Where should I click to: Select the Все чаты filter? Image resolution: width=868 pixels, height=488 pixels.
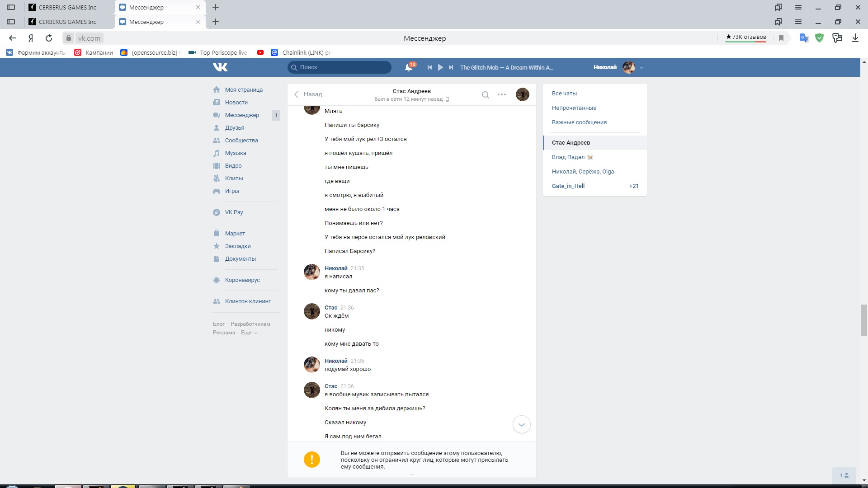pyautogui.click(x=564, y=93)
